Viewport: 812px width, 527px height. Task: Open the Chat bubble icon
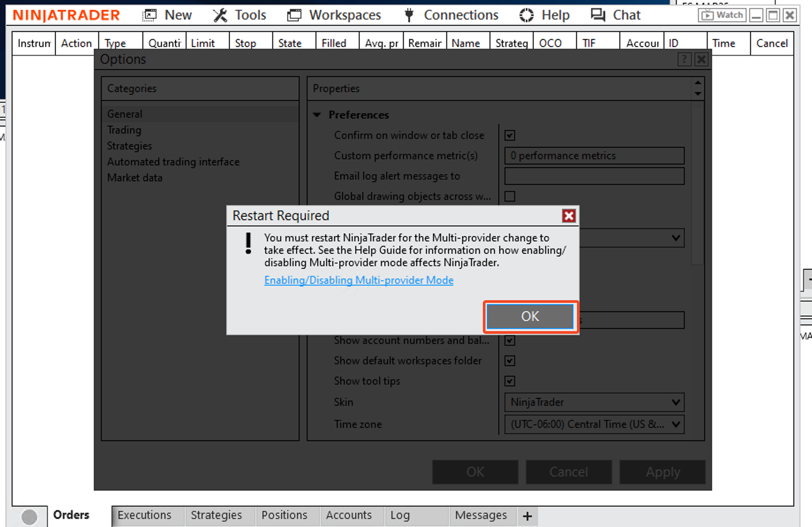tap(598, 15)
